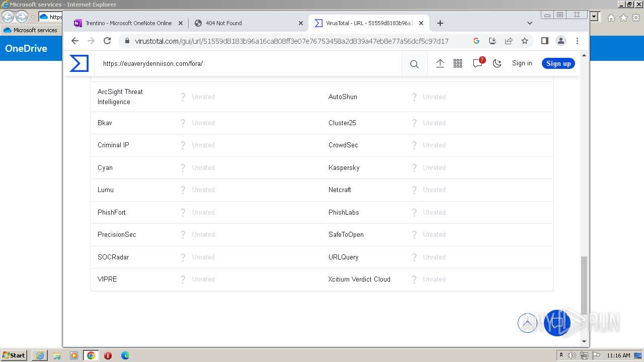The width and height of the screenshot is (644, 362).
Task: Click the question mark icon next to Bkav
Action: click(183, 123)
